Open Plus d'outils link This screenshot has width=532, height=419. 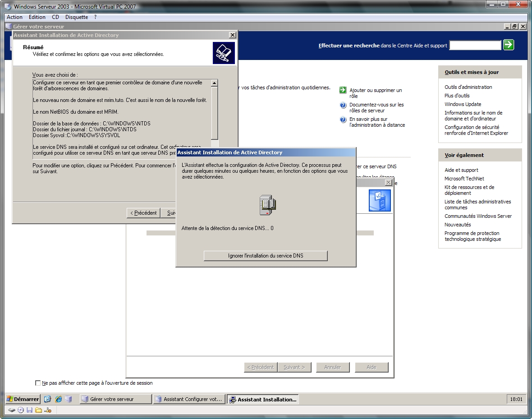click(457, 96)
